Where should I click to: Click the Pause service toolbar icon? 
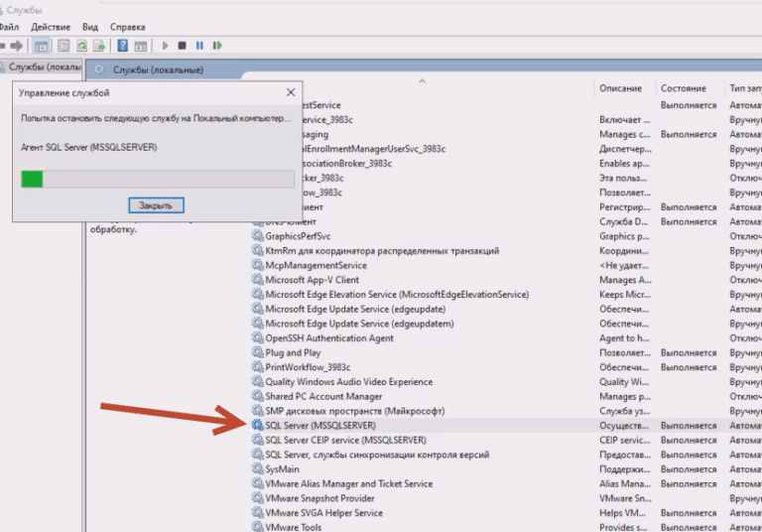pyautogui.click(x=199, y=46)
